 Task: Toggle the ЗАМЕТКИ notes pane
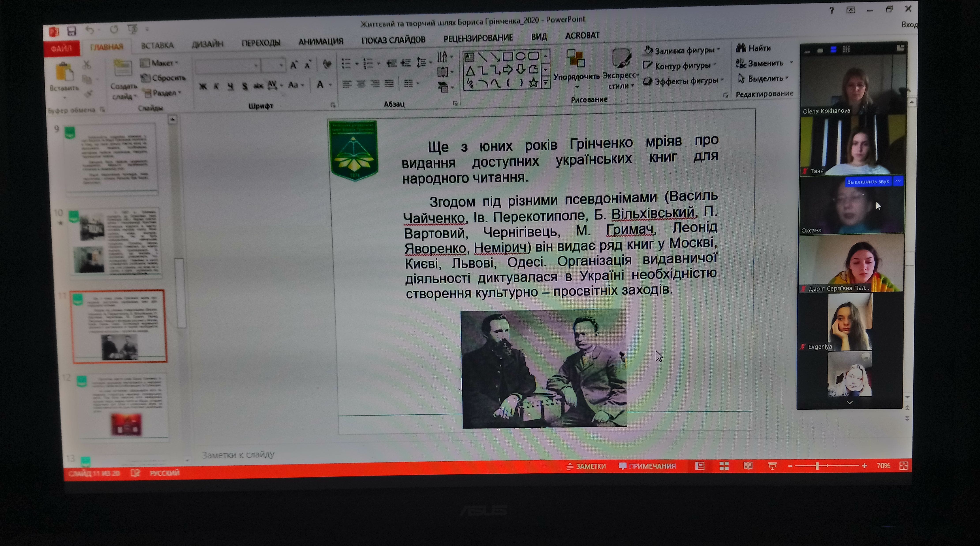click(x=586, y=466)
